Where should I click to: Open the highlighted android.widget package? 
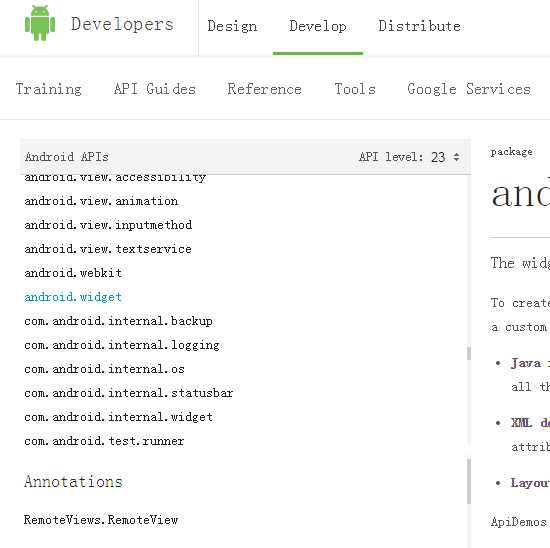tap(73, 297)
